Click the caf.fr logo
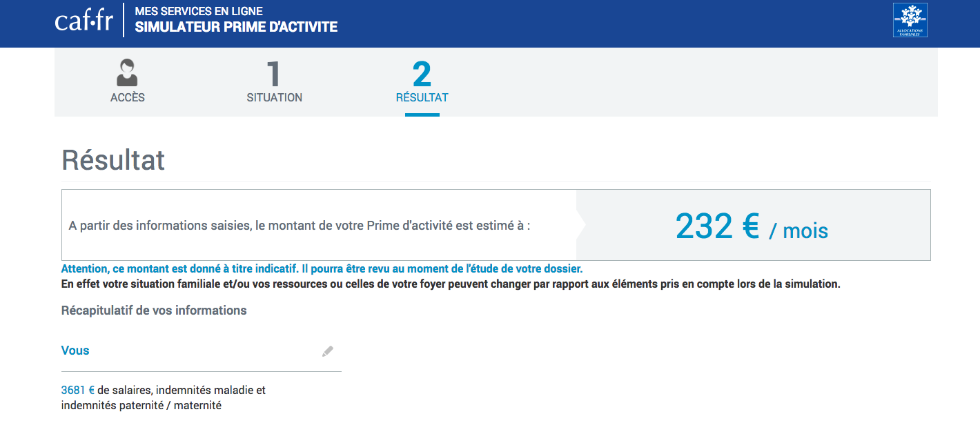This screenshot has width=980, height=423. [84, 21]
